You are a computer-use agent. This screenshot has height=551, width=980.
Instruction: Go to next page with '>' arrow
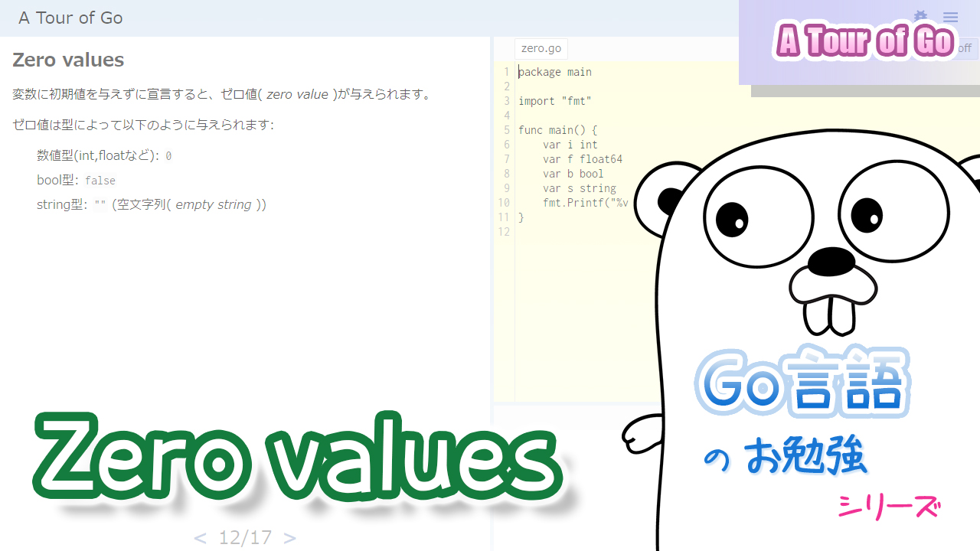[x=289, y=538]
